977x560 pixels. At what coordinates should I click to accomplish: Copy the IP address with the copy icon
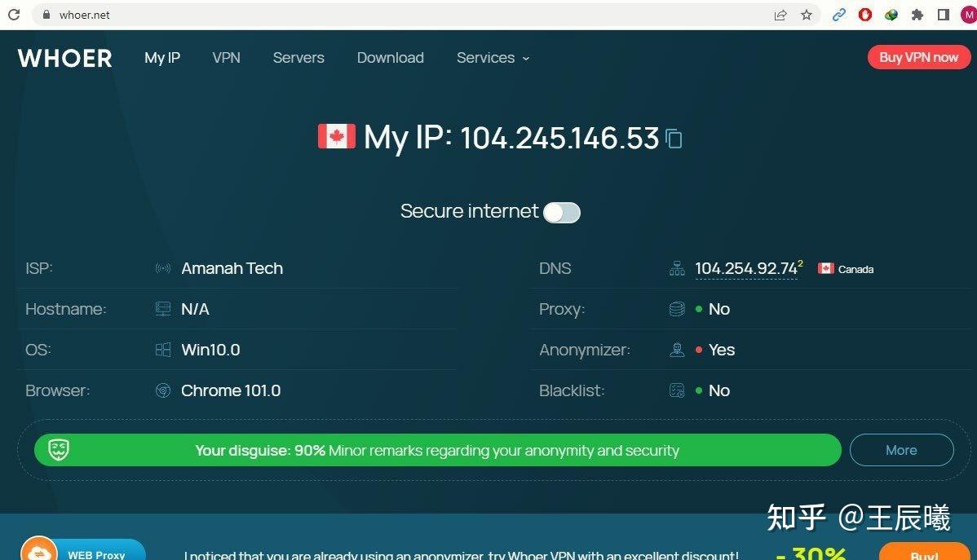674,139
